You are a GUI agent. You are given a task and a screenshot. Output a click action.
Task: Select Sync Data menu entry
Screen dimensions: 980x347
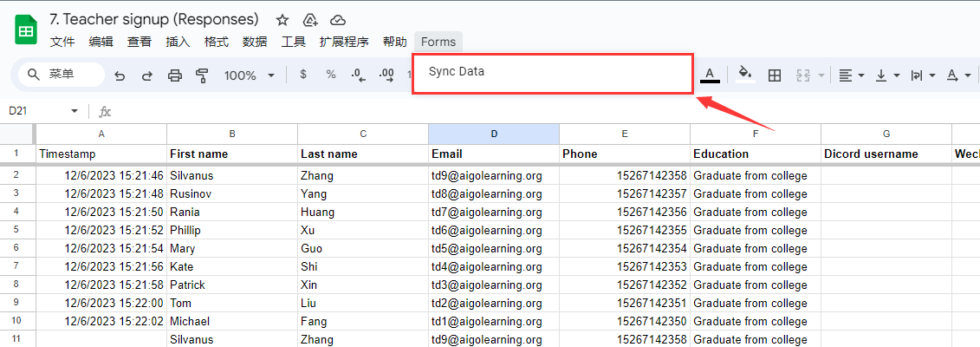coord(457,71)
